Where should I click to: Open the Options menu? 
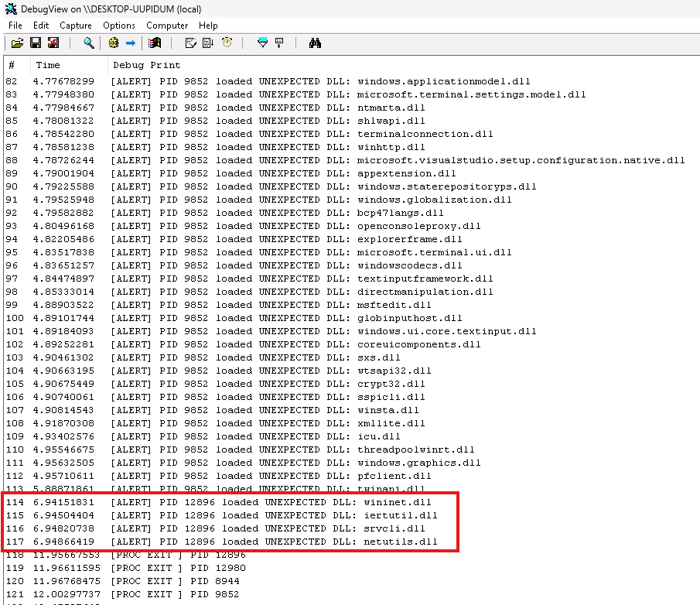[119, 26]
